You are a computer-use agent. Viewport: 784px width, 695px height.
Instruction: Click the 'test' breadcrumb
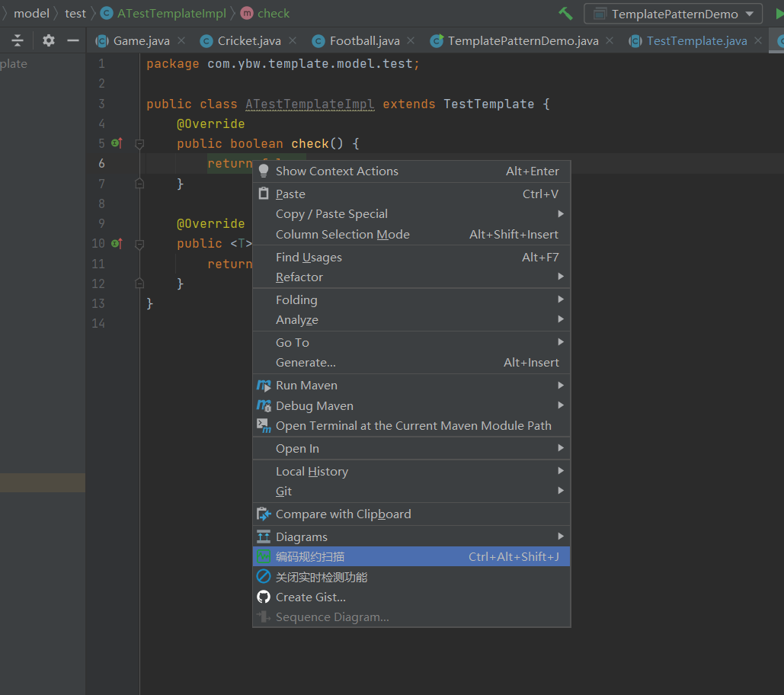[75, 14]
